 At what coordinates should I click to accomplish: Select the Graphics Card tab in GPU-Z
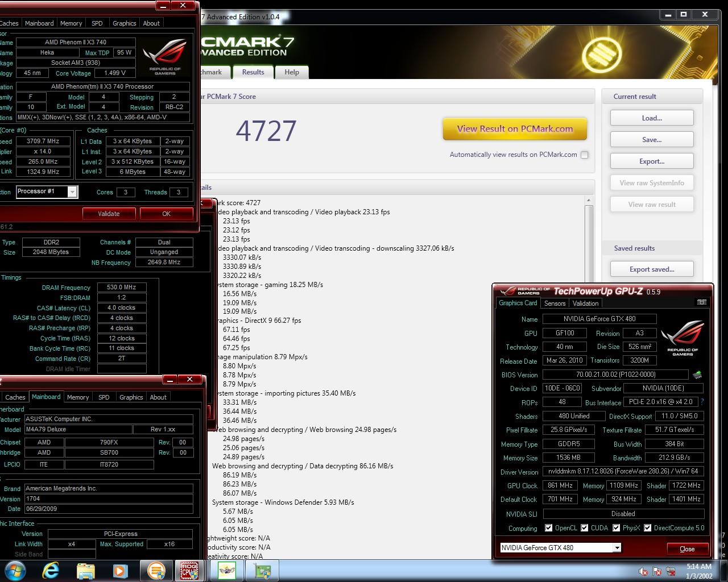518,303
